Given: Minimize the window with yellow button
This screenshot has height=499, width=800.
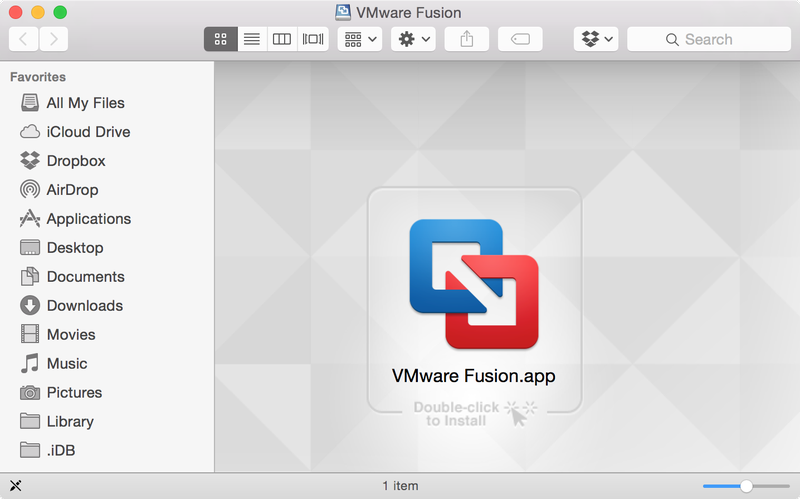Looking at the screenshot, I should tap(38, 12).
